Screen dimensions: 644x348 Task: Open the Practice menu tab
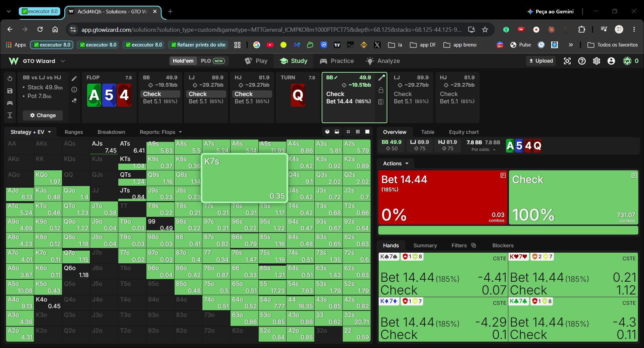tap(337, 61)
